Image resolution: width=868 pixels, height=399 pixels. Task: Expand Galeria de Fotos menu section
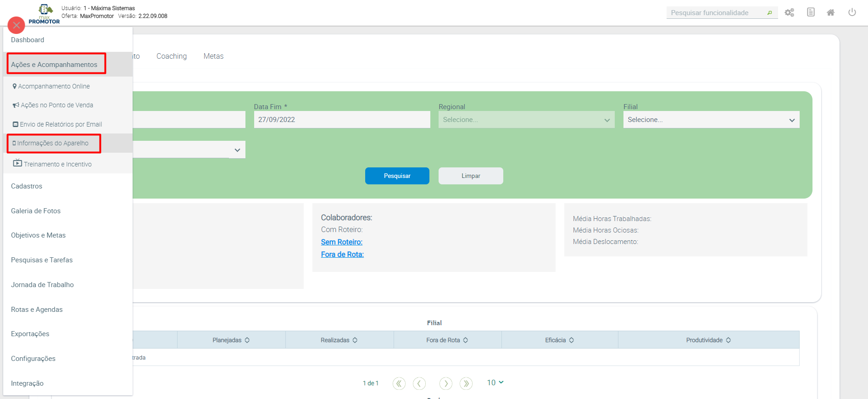68,211
